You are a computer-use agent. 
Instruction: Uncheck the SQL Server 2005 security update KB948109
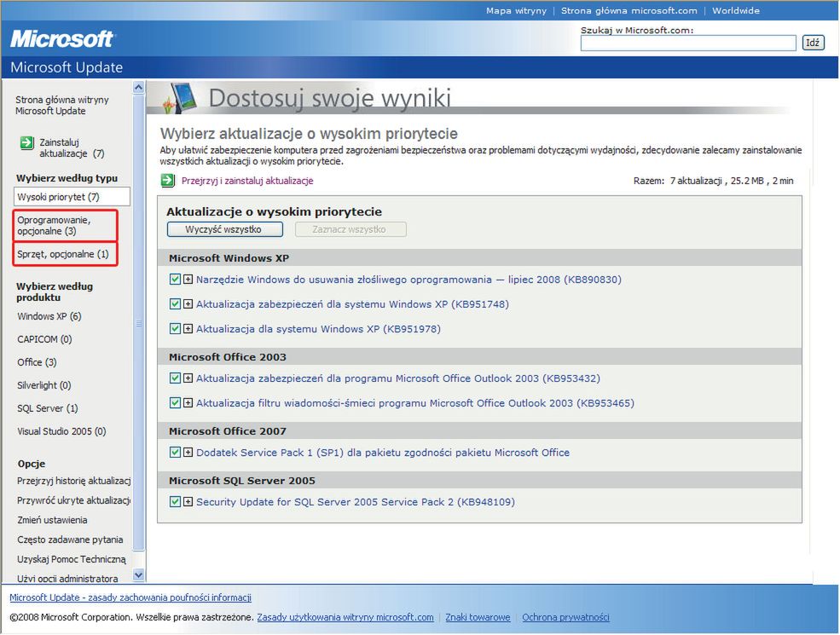[x=176, y=502]
